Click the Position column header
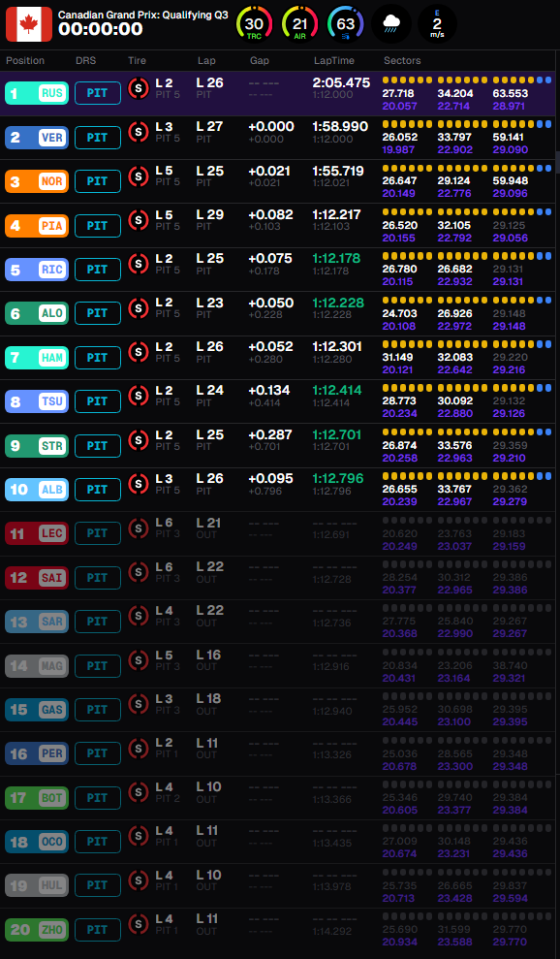This screenshot has height=959, width=560. click(25, 60)
